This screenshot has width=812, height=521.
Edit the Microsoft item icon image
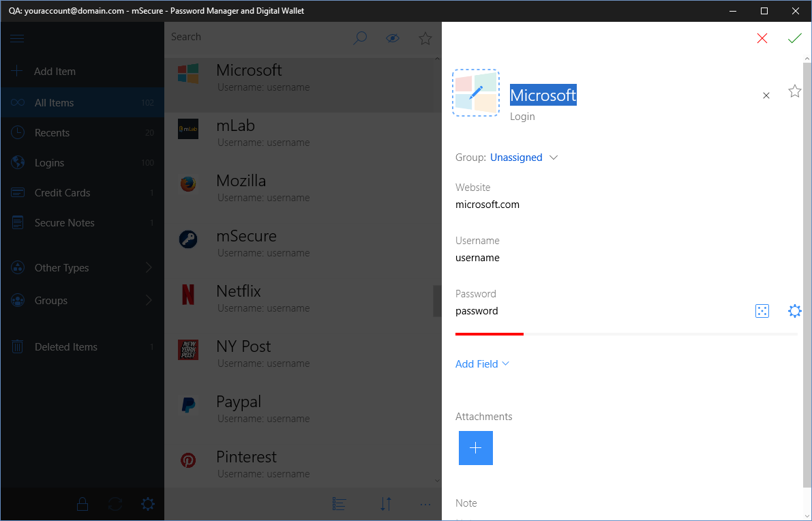(476, 93)
